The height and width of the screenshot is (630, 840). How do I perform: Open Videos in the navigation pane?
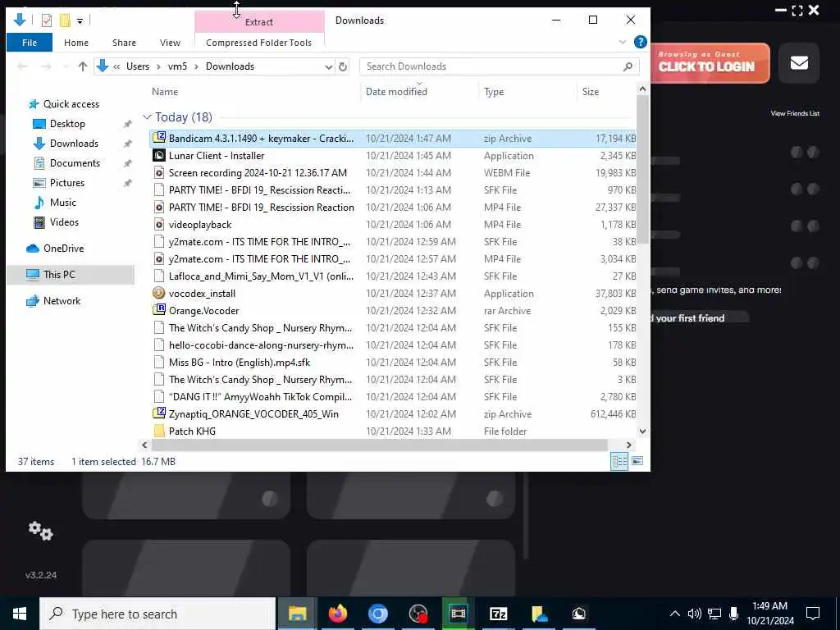[64, 221]
